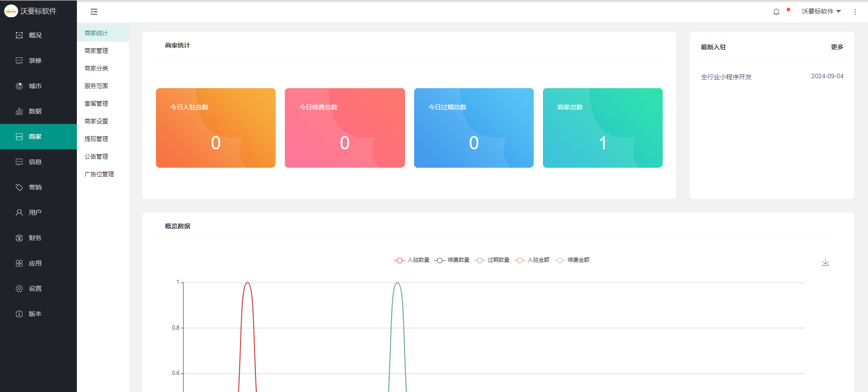Click the 城市 city sidebar icon

(19, 86)
